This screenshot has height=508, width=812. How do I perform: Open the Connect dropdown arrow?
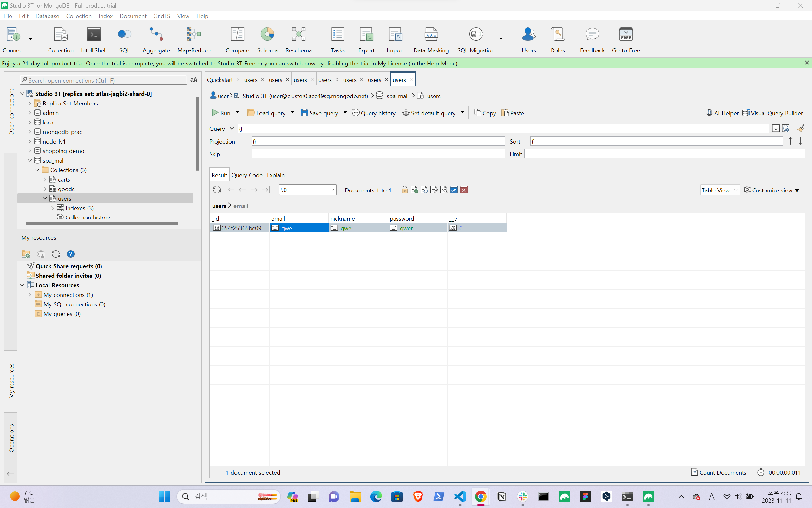point(31,39)
